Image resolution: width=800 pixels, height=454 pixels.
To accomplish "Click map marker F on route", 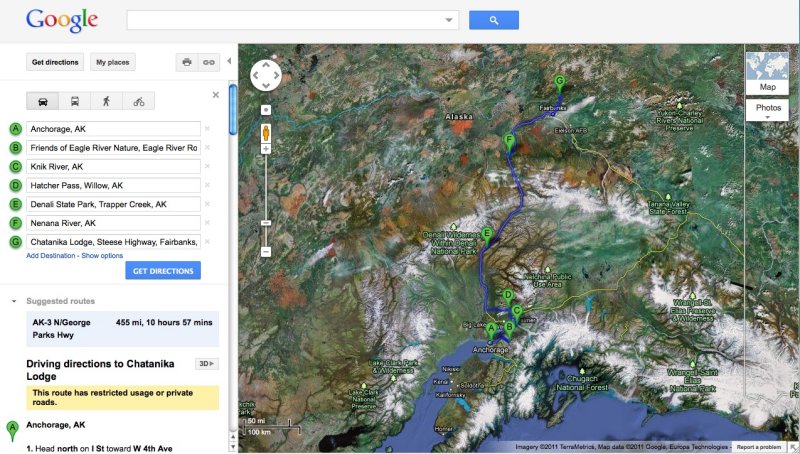I will 509,143.
